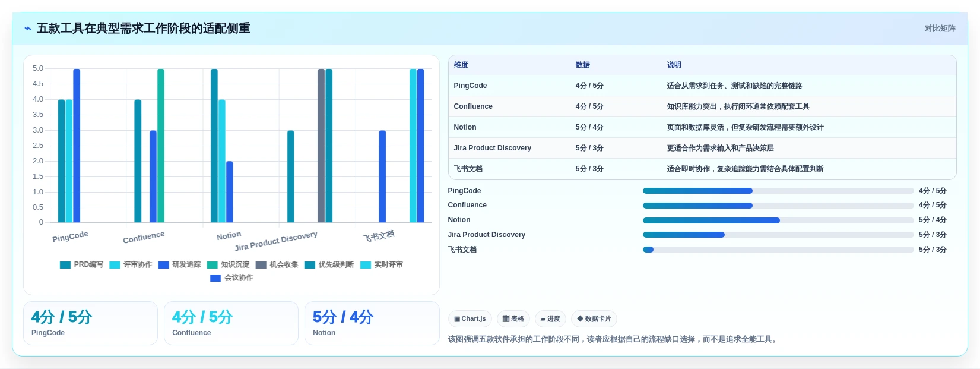Viewport: 980px width, 369px height.
Task: Select the 表格 chip
Action: pyautogui.click(x=513, y=319)
